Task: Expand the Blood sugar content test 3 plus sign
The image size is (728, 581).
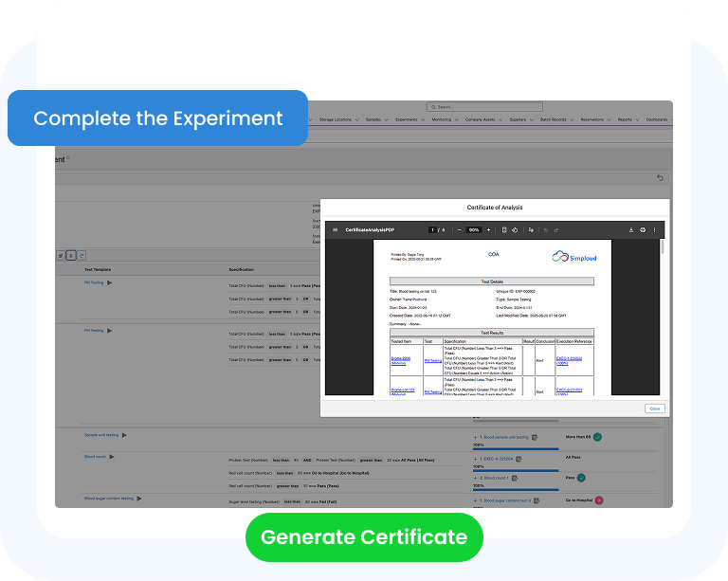Action: [x=476, y=500]
